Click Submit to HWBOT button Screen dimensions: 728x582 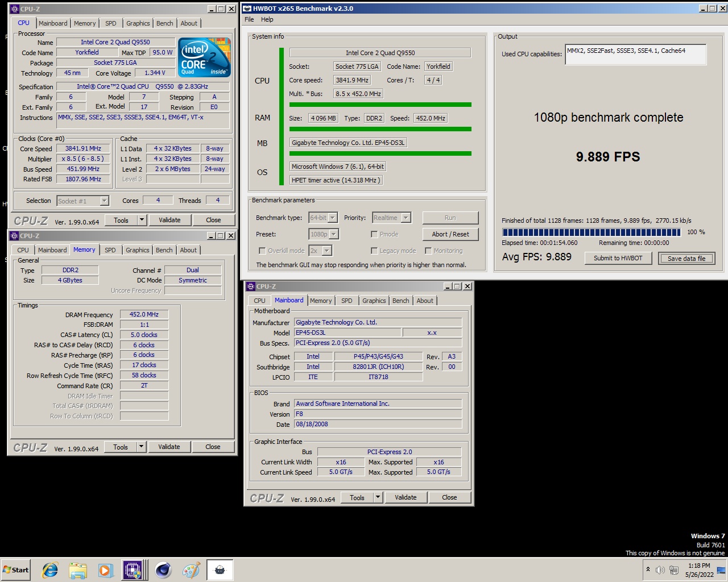pos(618,258)
